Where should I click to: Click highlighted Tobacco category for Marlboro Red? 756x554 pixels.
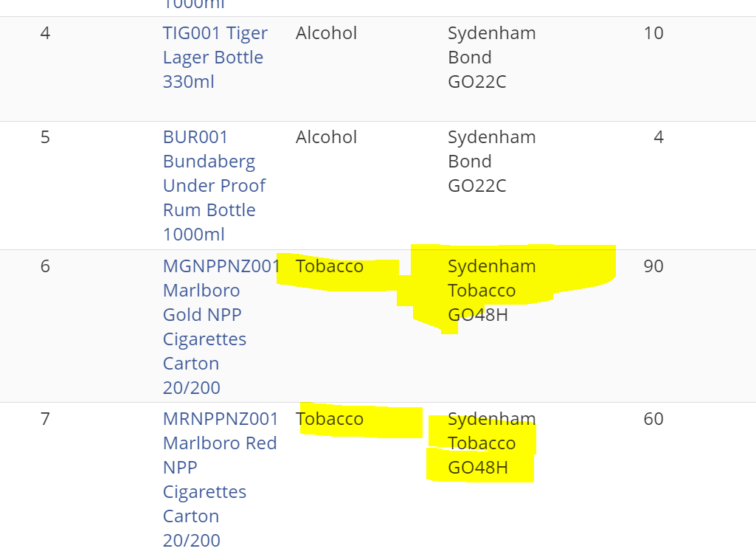click(x=330, y=419)
